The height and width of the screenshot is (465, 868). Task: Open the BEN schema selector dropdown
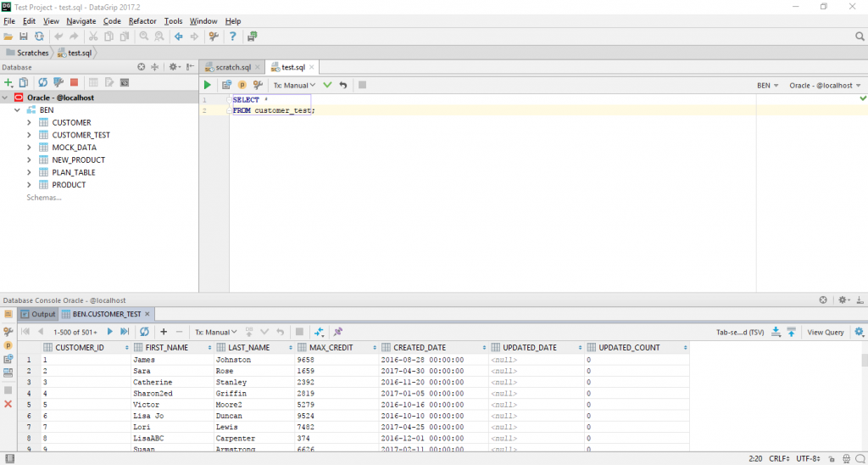767,86
